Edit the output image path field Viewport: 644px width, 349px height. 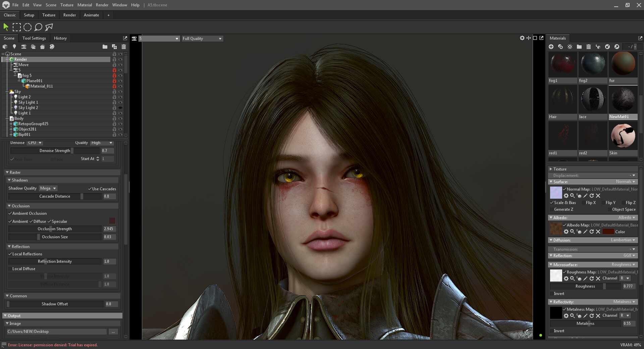point(56,332)
